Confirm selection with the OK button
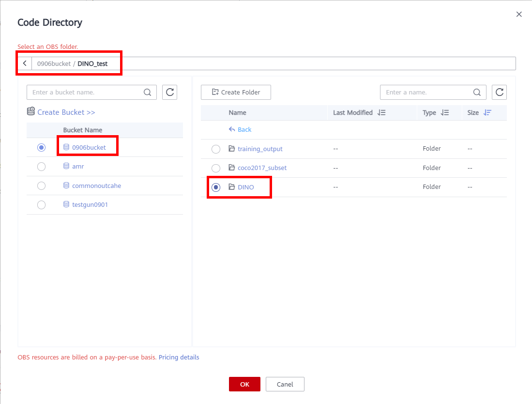 point(244,384)
